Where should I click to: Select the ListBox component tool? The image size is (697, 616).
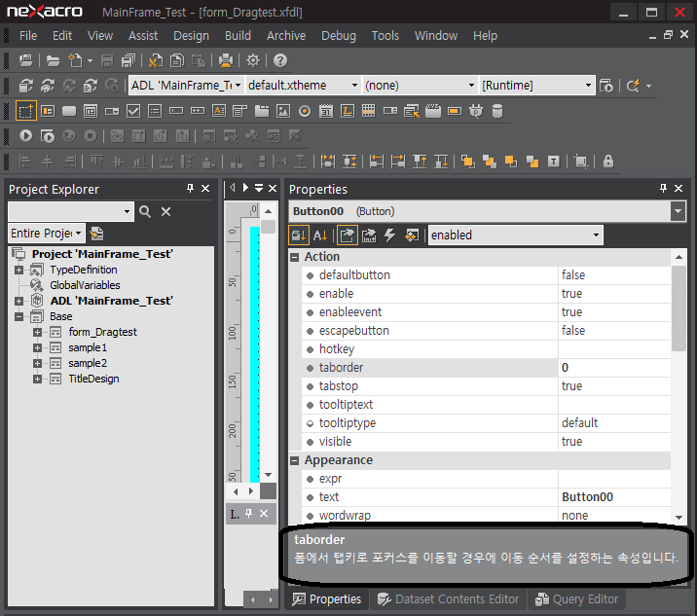155,111
